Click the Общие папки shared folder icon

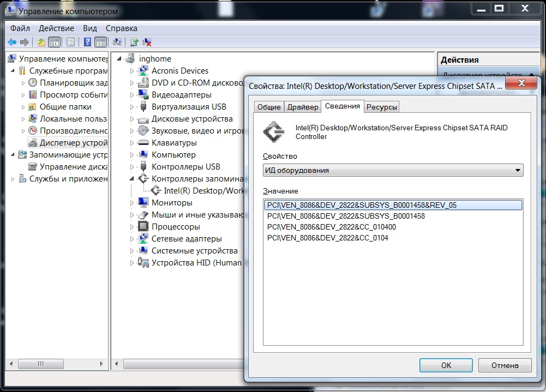click(32, 107)
